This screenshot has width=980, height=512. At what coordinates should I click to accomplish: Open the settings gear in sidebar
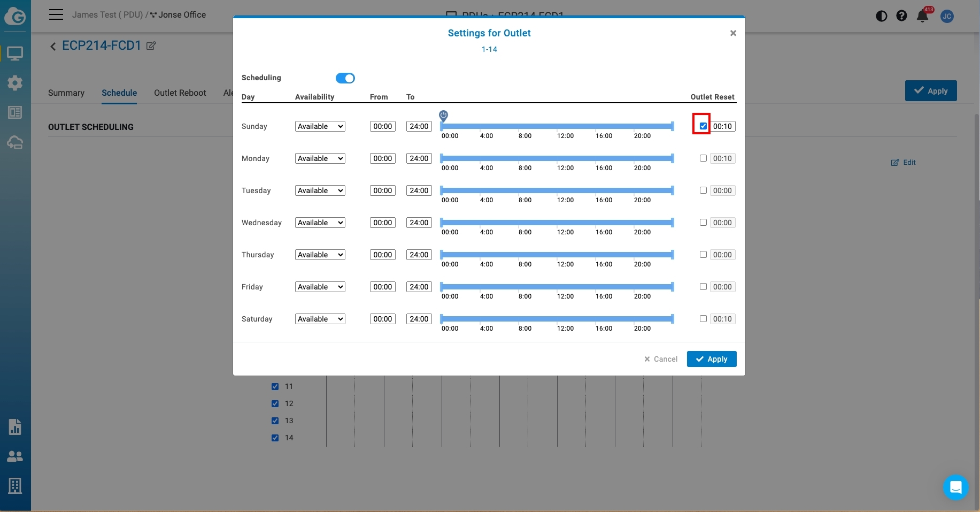pyautogui.click(x=15, y=83)
